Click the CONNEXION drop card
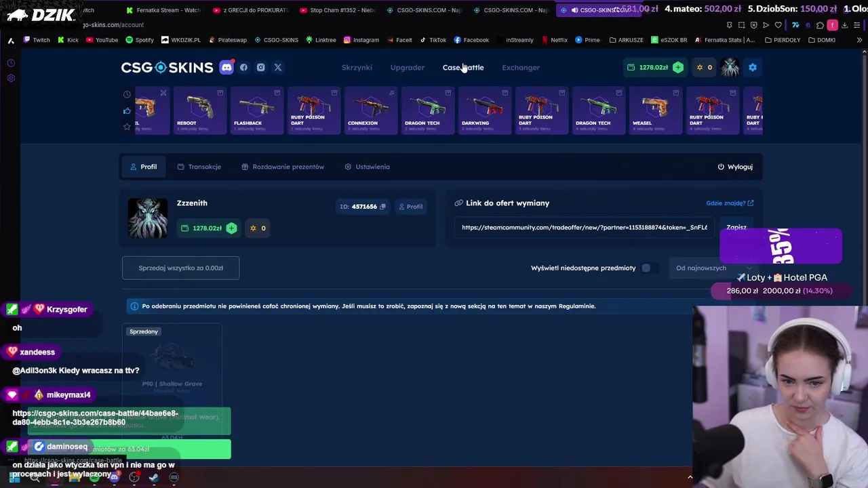The height and width of the screenshot is (488, 868). tap(370, 110)
